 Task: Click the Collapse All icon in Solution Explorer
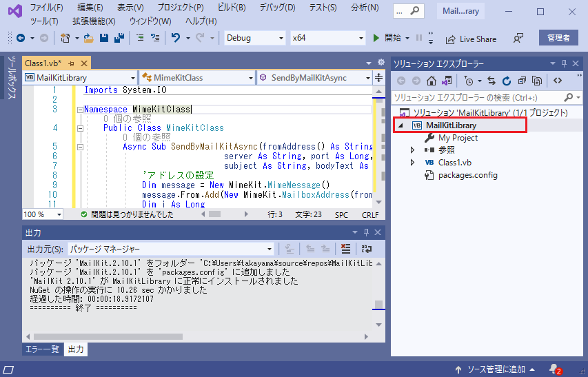(522, 81)
